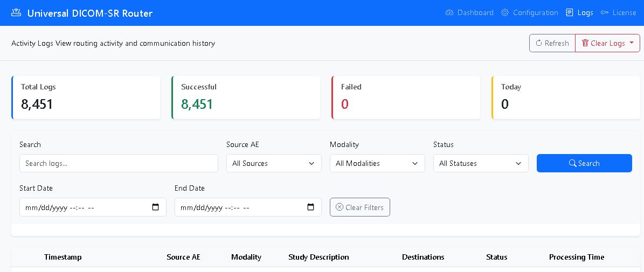
Task: Open Clear Logs dropdown caret
Action: pyautogui.click(x=632, y=43)
